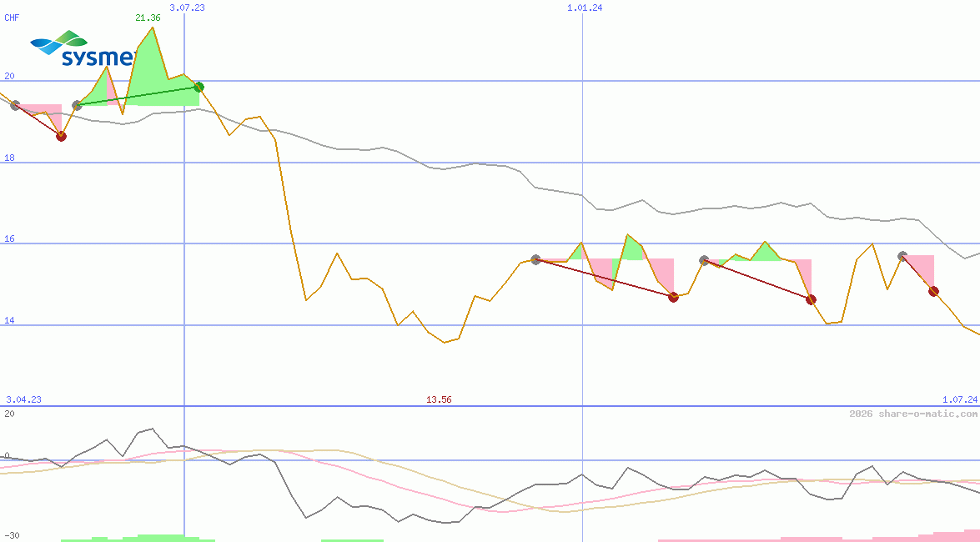Click the leftmost red sell marker
The image size is (980, 542).
61,136
